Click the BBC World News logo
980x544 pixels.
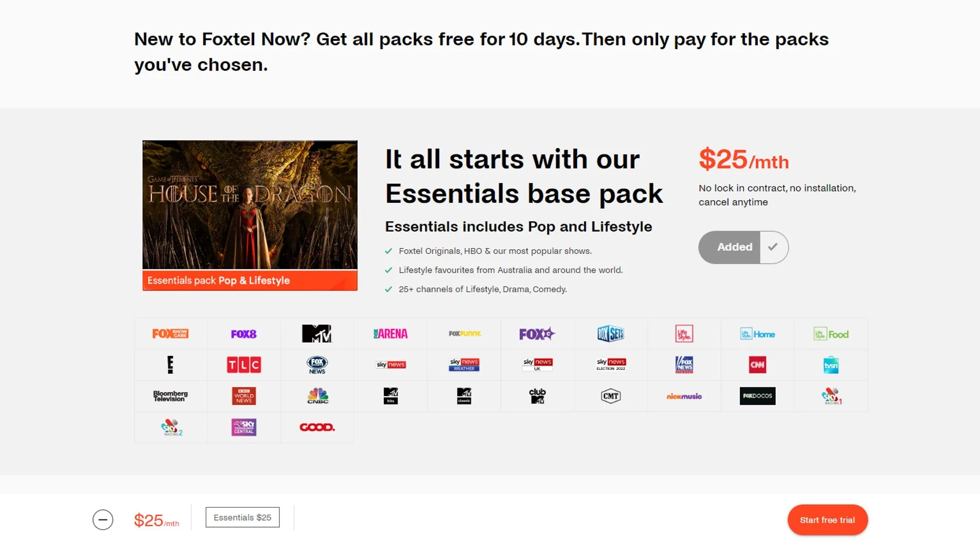coord(243,396)
